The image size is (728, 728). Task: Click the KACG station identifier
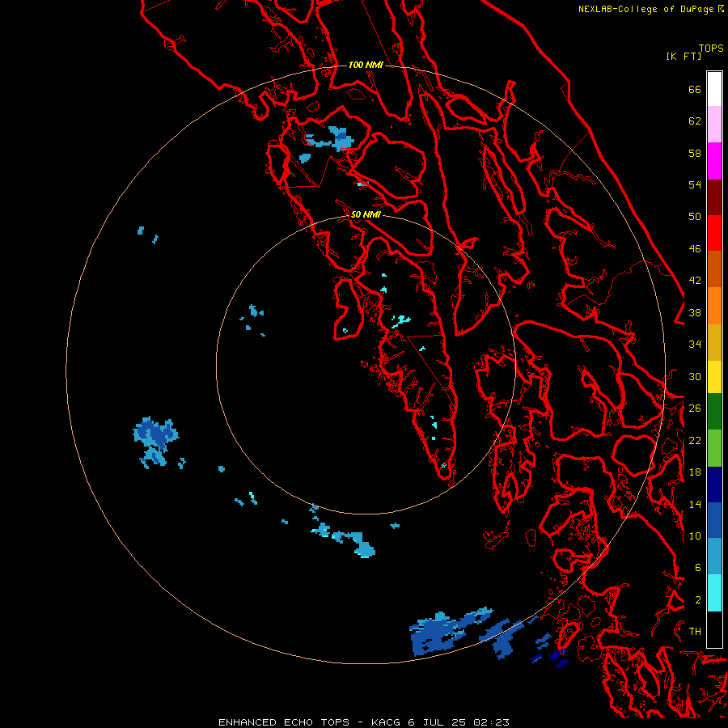(387, 722)
